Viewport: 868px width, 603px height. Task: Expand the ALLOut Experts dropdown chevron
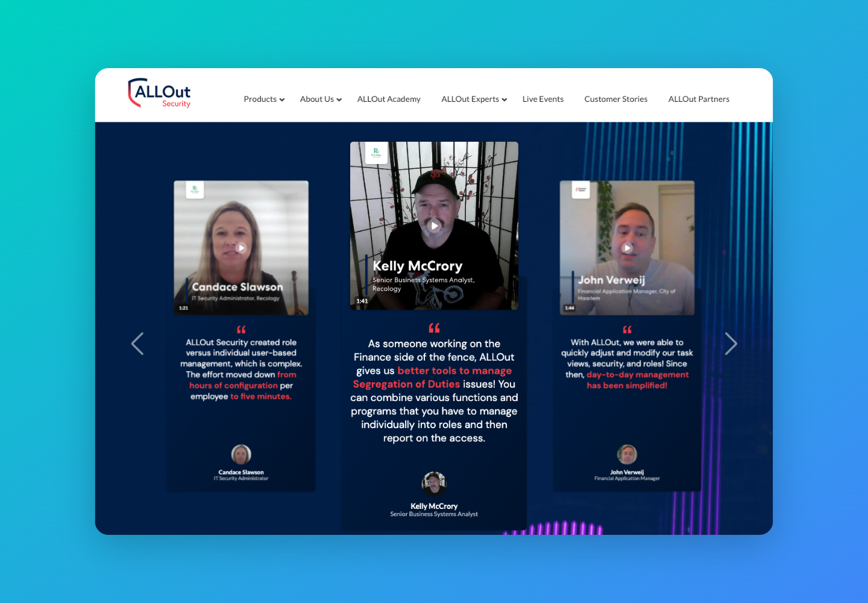coord(505,100)
